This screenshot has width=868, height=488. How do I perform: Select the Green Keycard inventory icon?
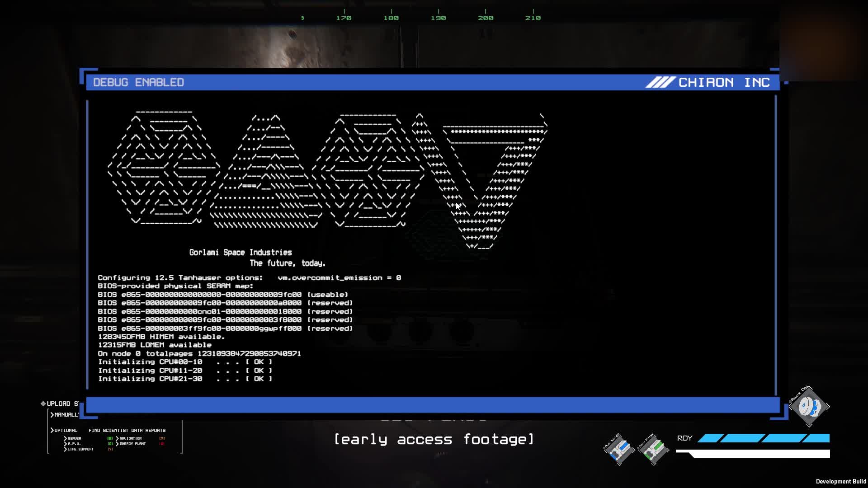653,450
